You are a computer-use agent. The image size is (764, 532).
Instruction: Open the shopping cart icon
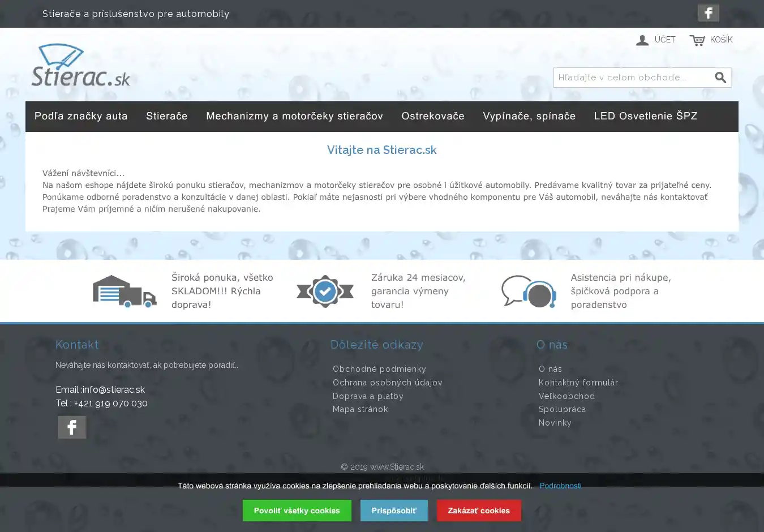[x=697, y=40]
